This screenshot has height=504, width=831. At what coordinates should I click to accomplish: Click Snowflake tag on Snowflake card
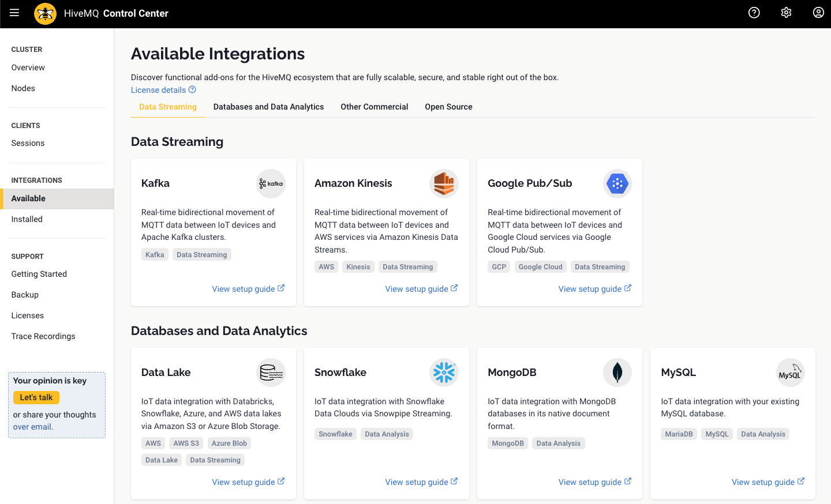(335, 434)
